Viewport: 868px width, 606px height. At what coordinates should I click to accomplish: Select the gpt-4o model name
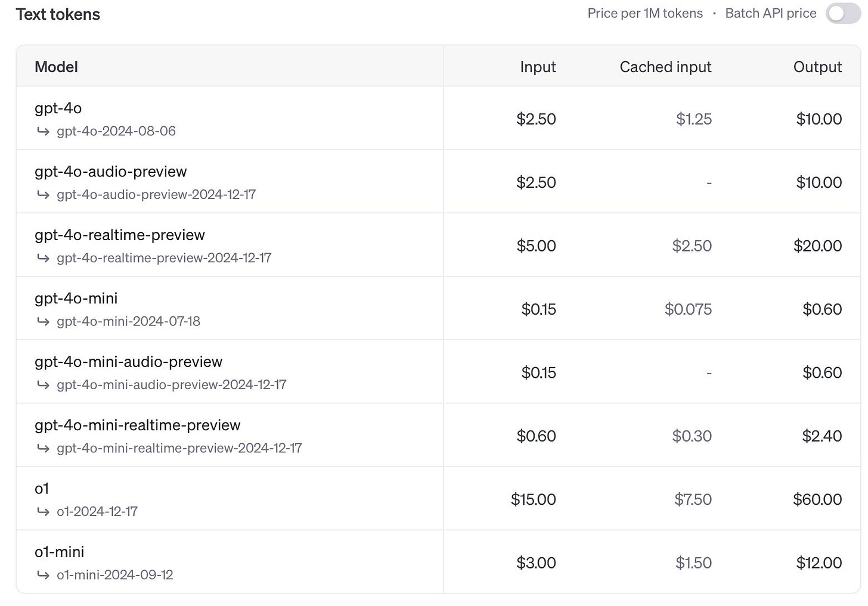click(58, 108)
